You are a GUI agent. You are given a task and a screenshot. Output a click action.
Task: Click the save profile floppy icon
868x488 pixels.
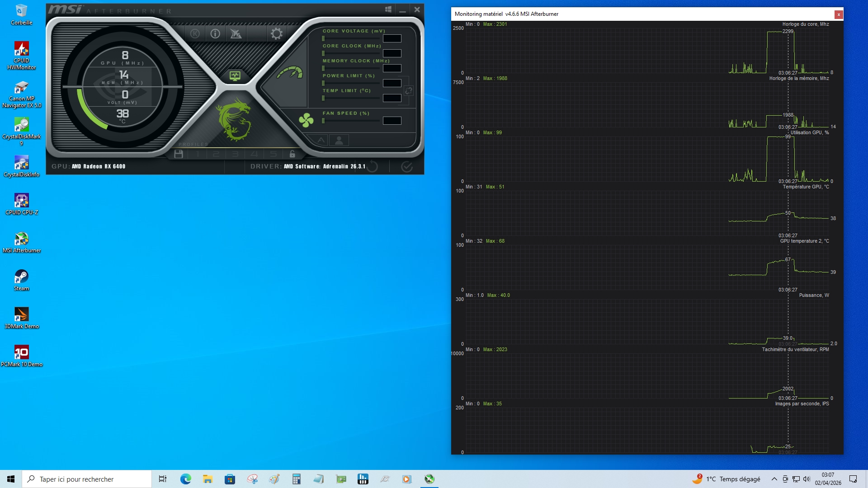179,154
